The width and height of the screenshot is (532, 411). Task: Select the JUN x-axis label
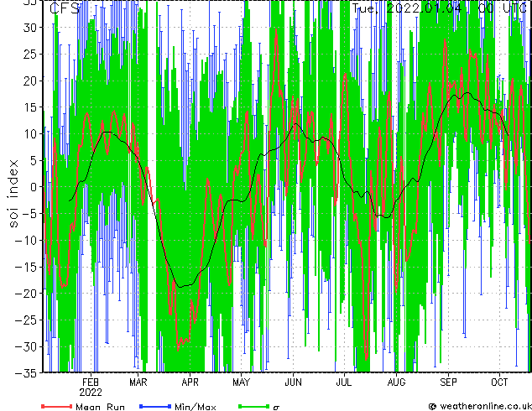(x=293, y=382)
